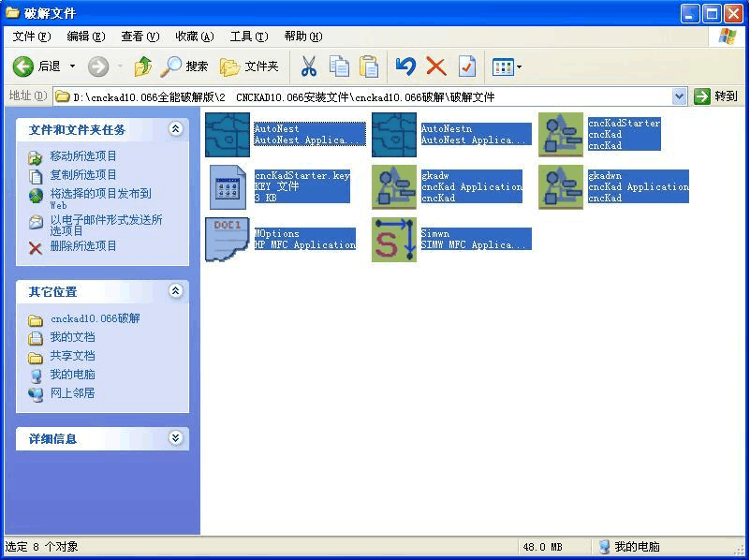Open the Views dropdown button

507,66
